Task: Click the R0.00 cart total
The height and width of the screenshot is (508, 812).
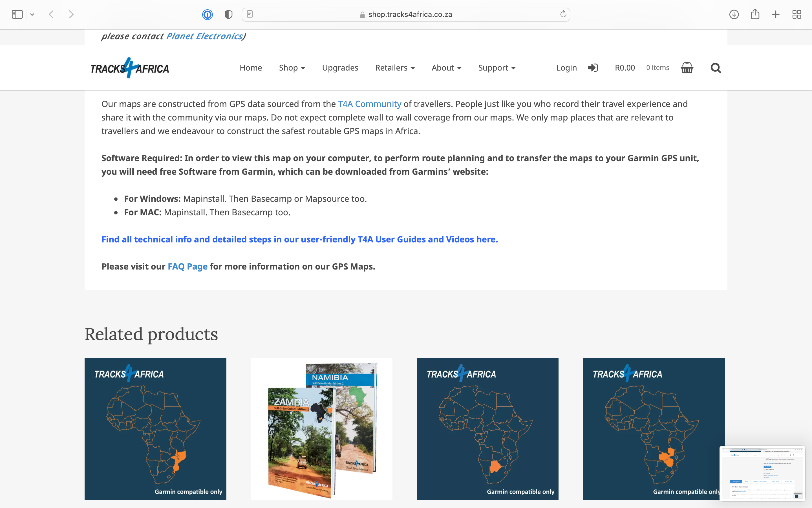Action: tap(625, 67)
